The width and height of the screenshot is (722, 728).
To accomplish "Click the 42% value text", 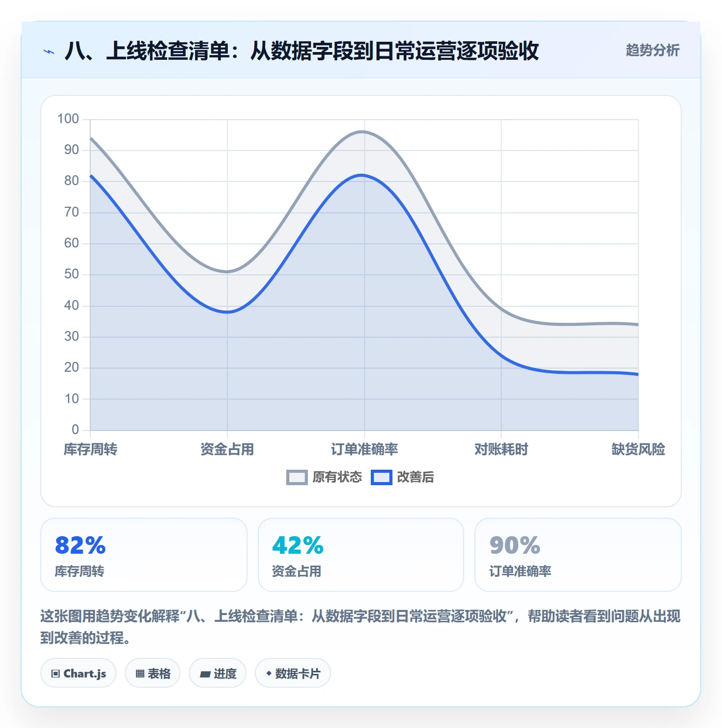I will (x=298, y=545).
